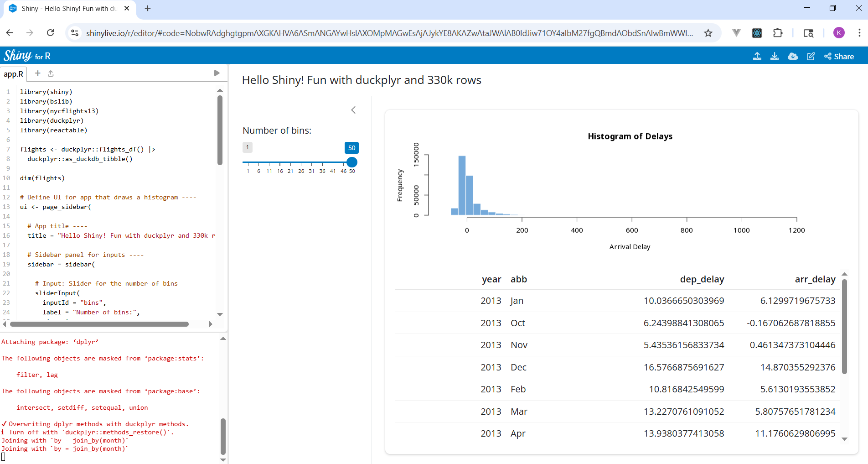
Task: Add a new file with plus icon
Action: pyautogui.click(x=38, y=73)
